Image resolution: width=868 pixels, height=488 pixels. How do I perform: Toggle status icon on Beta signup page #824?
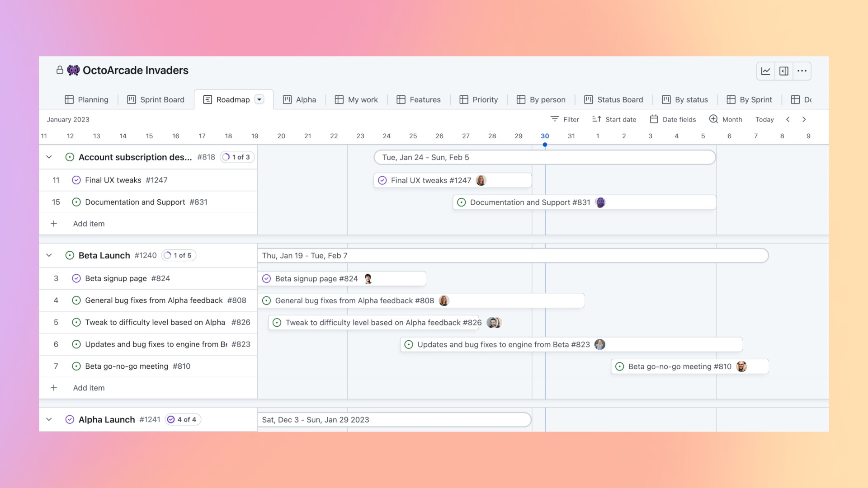76,278
